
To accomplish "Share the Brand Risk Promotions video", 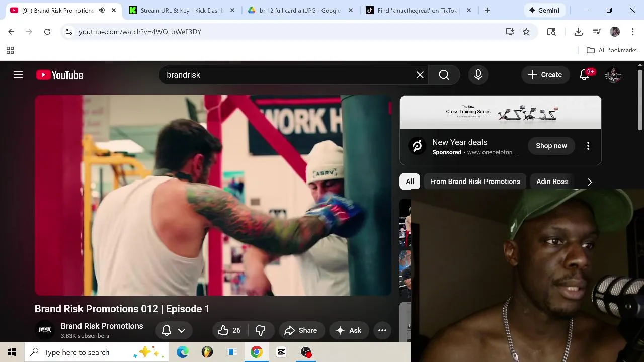I will (x=301, y=330).
